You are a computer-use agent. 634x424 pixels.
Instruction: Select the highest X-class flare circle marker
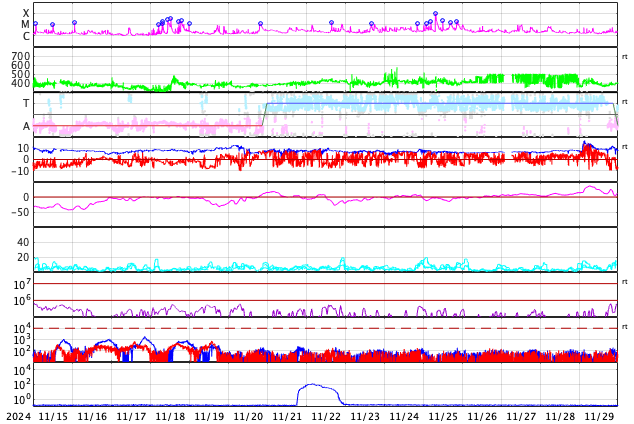click(435, 14)
